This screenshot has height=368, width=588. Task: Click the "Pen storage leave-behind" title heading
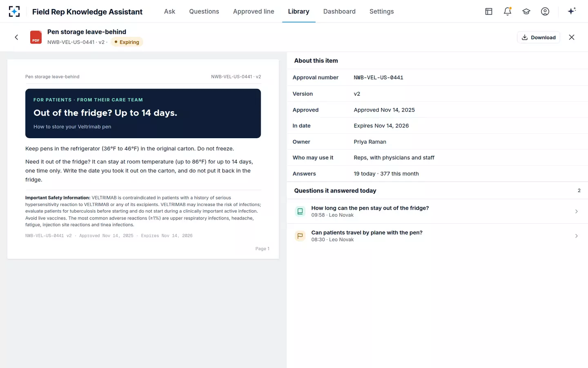87,32
